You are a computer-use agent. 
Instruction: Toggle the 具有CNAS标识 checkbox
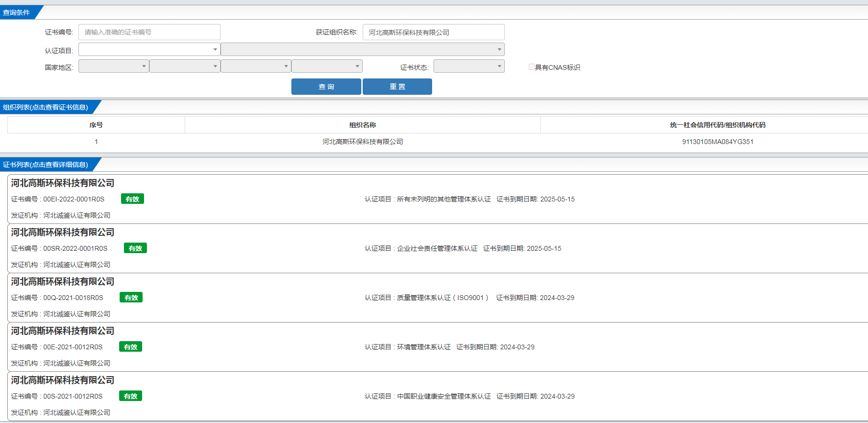pyautogui.click(x=532, y=67)
